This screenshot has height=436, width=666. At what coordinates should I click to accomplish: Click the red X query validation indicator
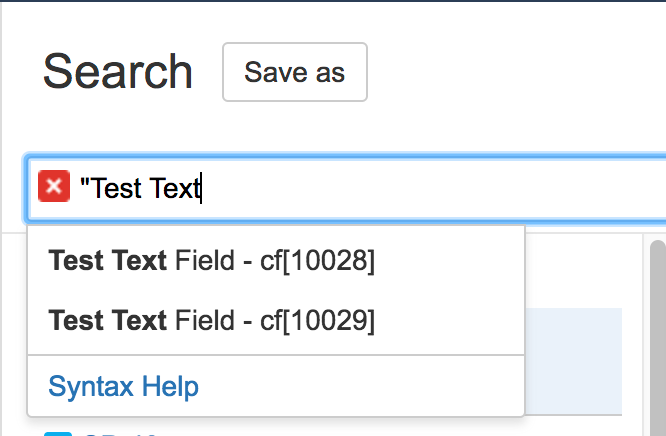(x=53, y=186)
